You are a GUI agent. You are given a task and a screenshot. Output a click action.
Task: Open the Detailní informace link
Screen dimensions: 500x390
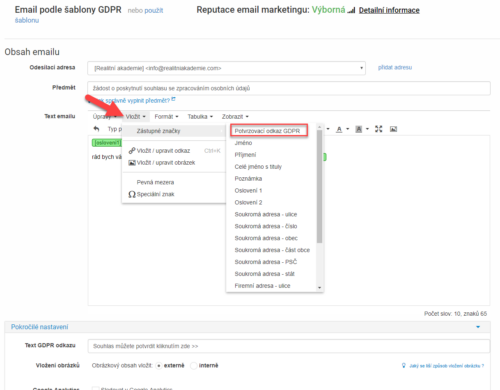point(389,10)
